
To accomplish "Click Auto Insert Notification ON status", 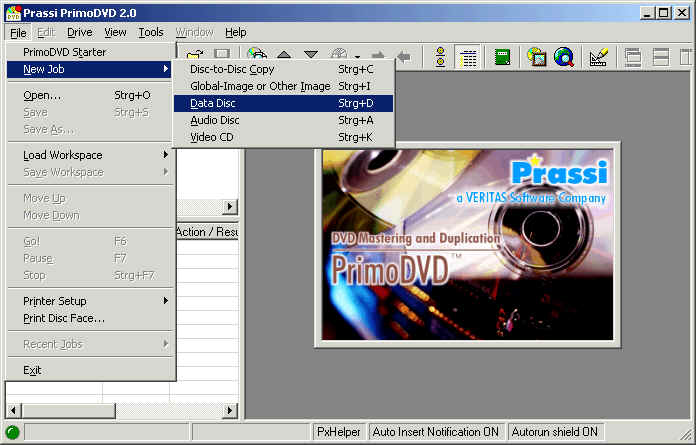I will pyautogui.click(x=436, y=432).
